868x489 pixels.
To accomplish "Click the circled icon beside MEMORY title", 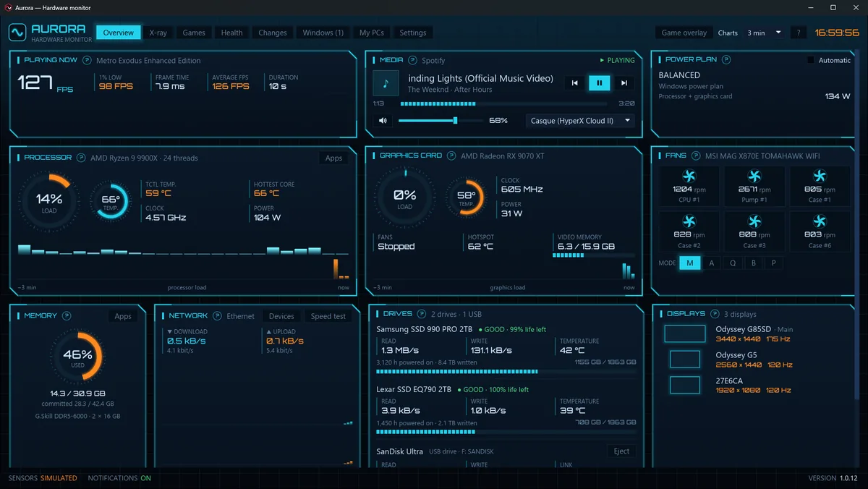I will 67,316.
